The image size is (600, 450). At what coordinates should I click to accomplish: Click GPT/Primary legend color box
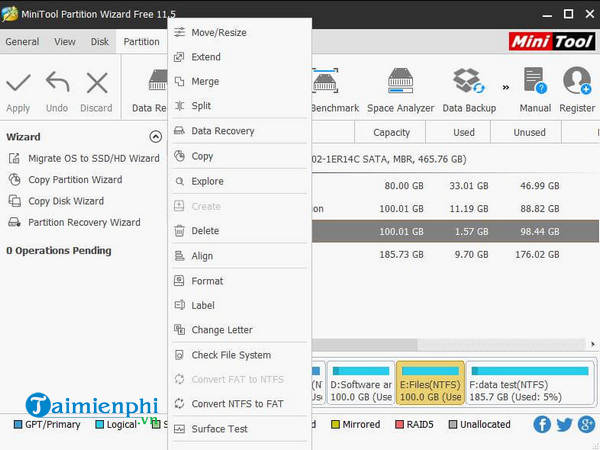(x=18, y=424)
